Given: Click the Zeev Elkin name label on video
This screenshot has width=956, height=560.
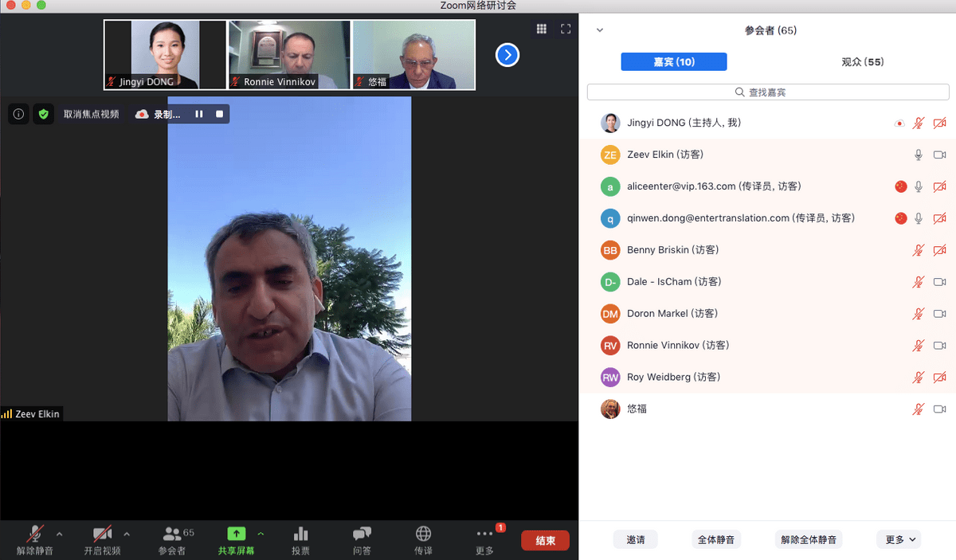Looking at the screenshot, I should (31, 414).
